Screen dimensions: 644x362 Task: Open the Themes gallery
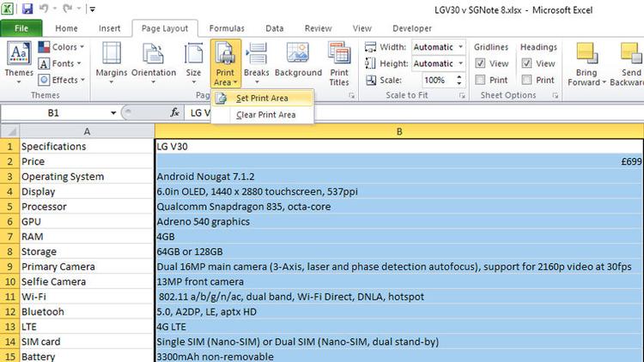19,63
